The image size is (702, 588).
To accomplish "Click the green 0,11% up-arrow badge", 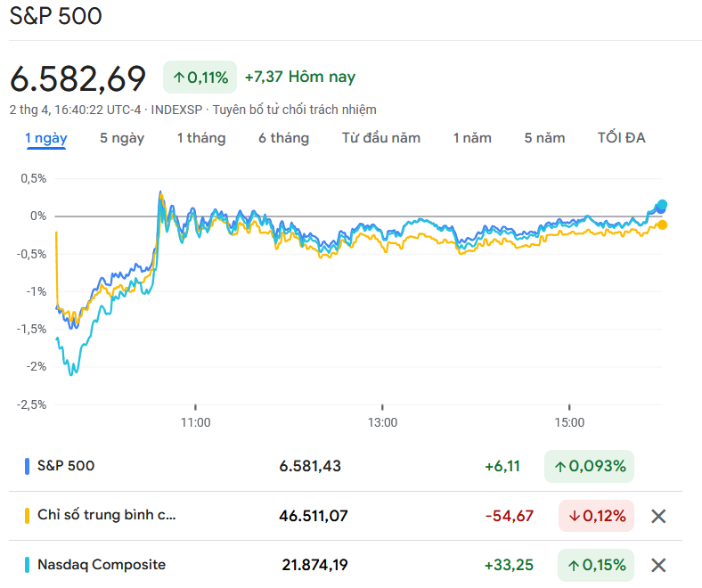I will pyautogui.click(x=200, y=78).
